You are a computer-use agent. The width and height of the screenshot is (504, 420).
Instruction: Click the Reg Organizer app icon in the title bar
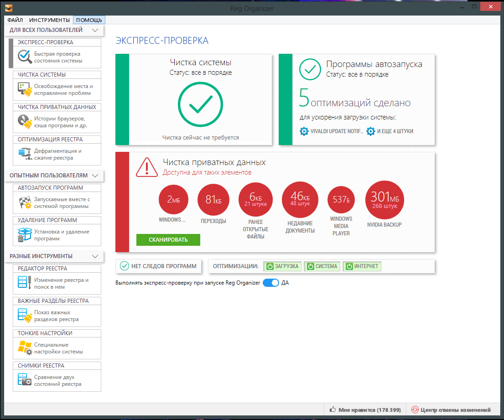click(9, 8)
